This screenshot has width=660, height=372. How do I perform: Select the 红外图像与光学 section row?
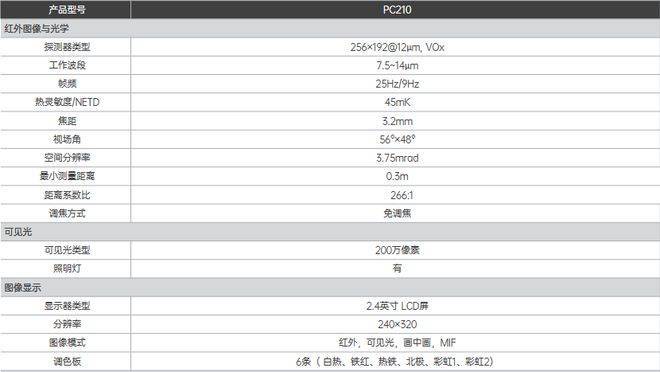(330, 29)
